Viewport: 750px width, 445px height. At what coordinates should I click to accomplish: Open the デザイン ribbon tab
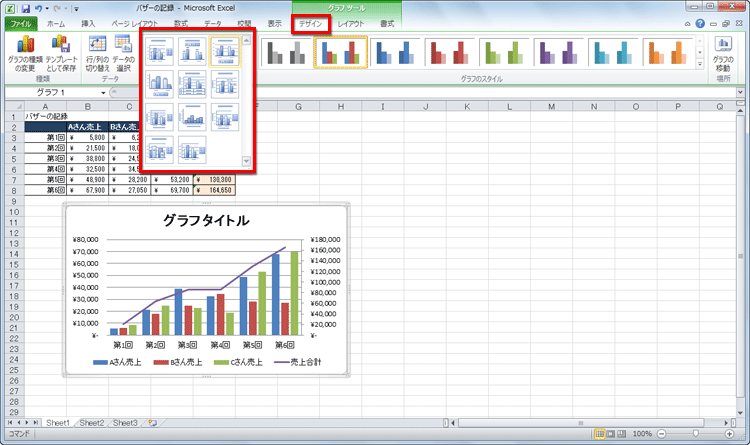click(310, 22)
